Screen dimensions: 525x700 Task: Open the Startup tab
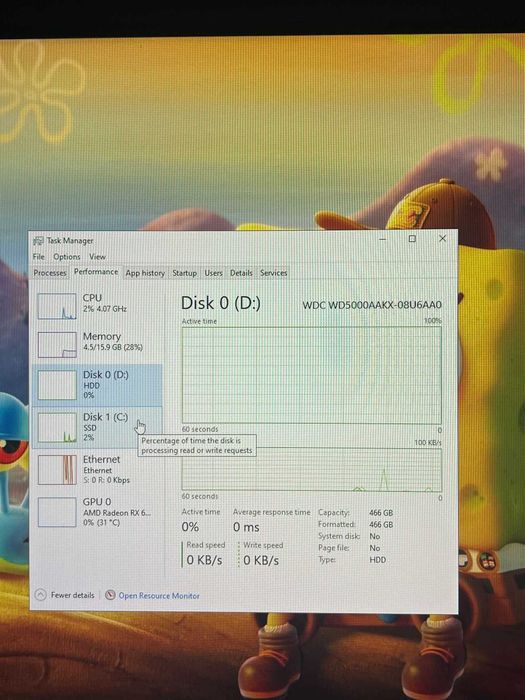click(x=185, y=273)
